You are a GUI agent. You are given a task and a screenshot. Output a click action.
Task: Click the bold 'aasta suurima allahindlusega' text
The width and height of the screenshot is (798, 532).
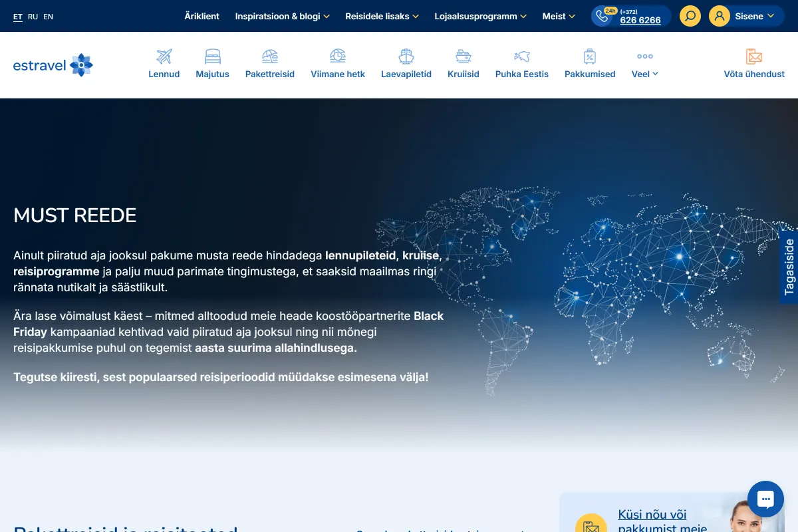[276, 348]
